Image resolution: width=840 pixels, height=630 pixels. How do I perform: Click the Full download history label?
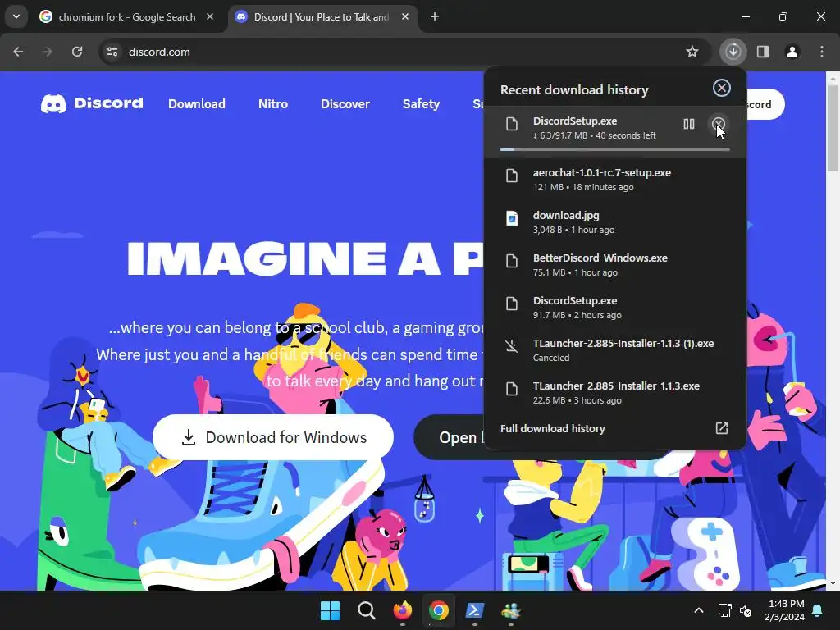tap(552, 428)
